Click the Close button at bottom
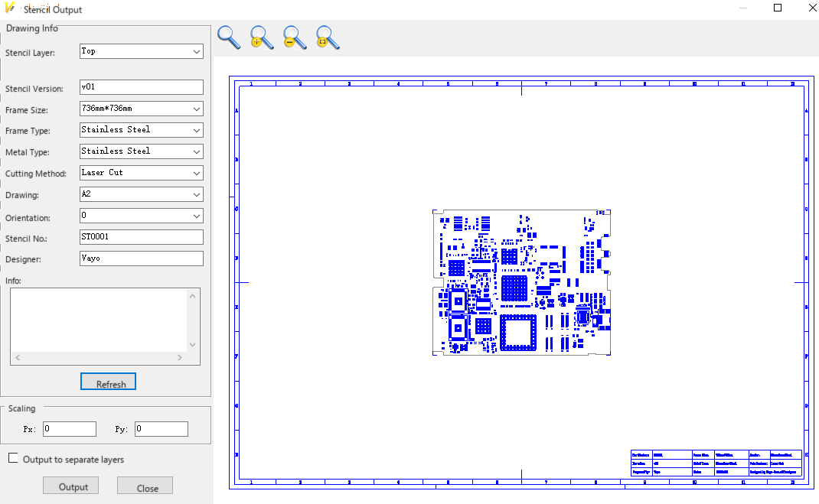Screen dimensions: 819x504 click(x=145, y=485)
